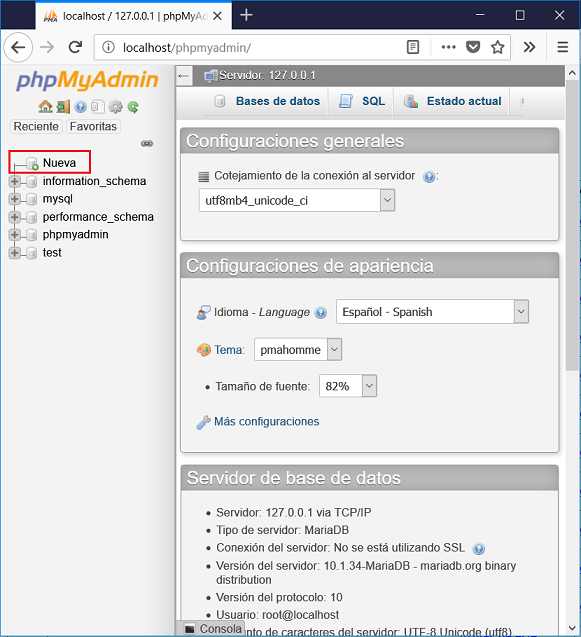
Task: Expand the phpmyadmin database node
Action: [x=14, y=235]
